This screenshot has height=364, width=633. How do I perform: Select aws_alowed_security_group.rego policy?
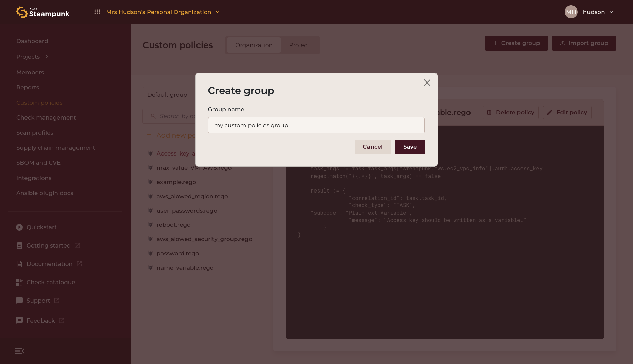[204, 239]
